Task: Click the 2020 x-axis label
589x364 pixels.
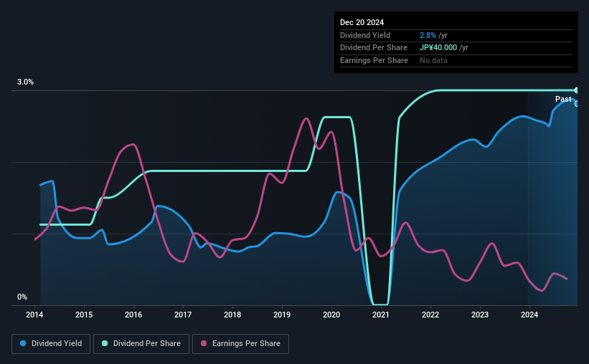Action: point(331,315)
